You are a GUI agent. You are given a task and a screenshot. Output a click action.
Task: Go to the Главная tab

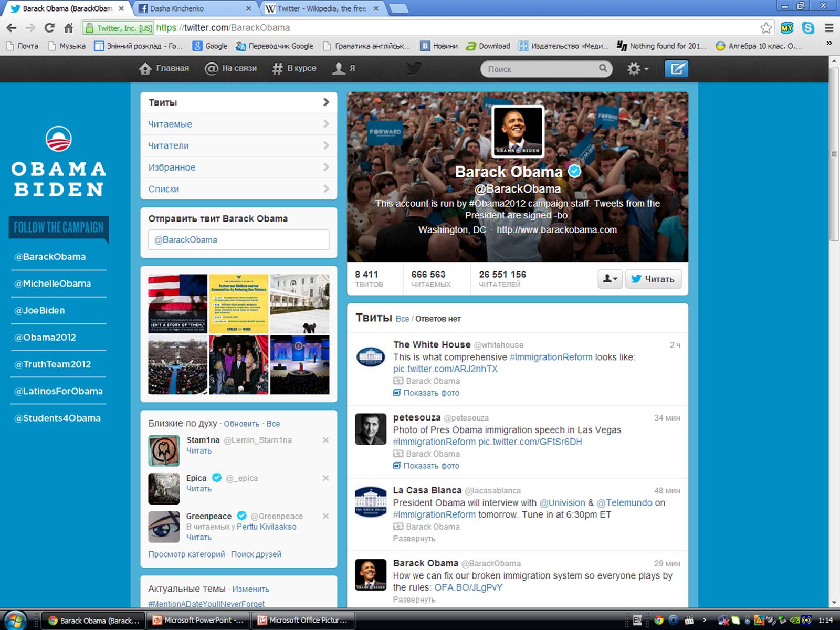pyautogui.click(x=164, y=68)
